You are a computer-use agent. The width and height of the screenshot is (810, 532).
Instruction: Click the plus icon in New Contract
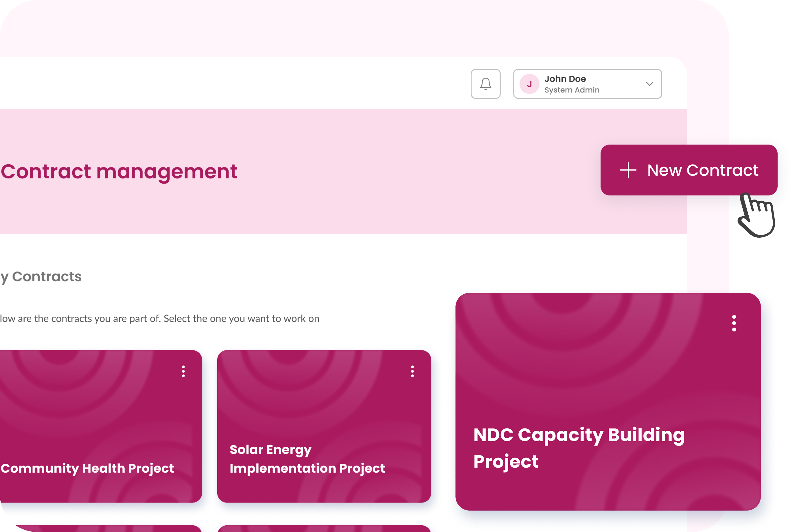pyautogui.click(x=628, y=170)
